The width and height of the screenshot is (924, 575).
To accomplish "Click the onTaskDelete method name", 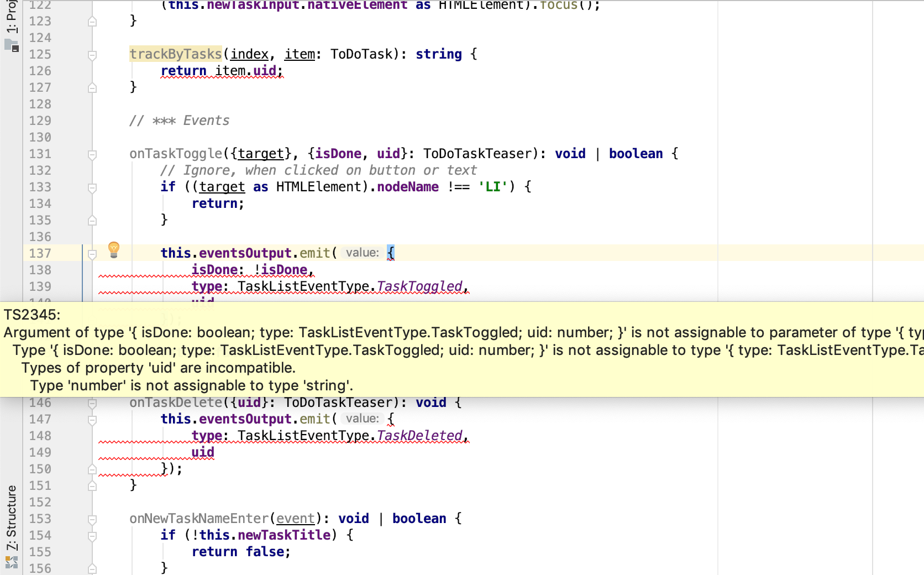I will 176,402.
